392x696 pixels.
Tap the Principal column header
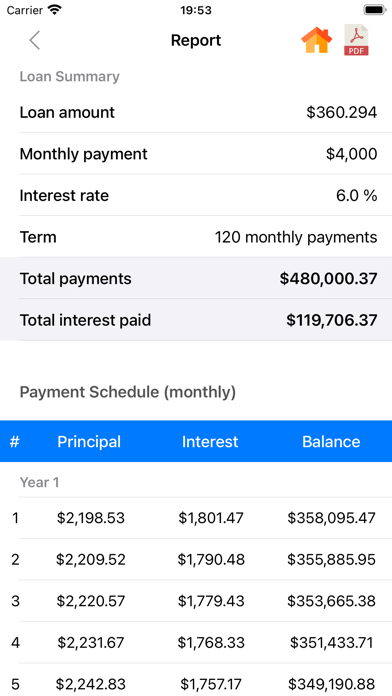click(x=89, y=442)
